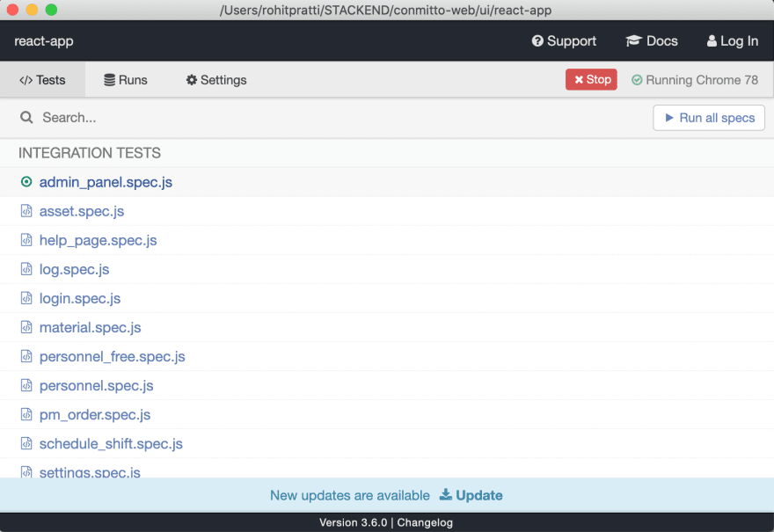Open the Settings tab
The height and width of the screenshot is (532, 774).
tap(216, 80)
